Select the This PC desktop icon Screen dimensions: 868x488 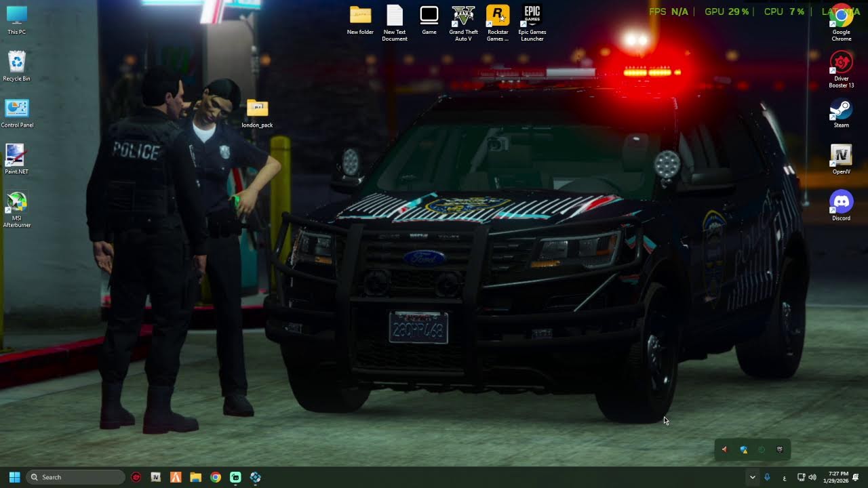pyautogui.click(x=17, y=20)
